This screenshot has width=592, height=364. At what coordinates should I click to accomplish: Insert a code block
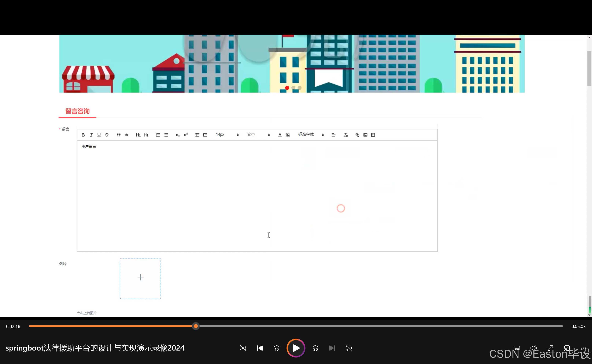click(x=127, y=135)
